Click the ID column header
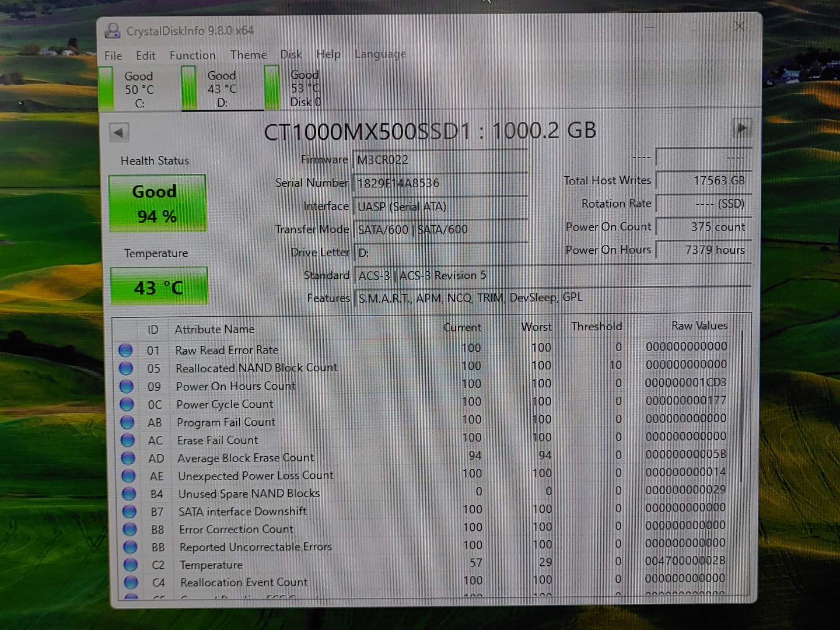Viewport: 840px width, 630px height. (x=153, y=330)
